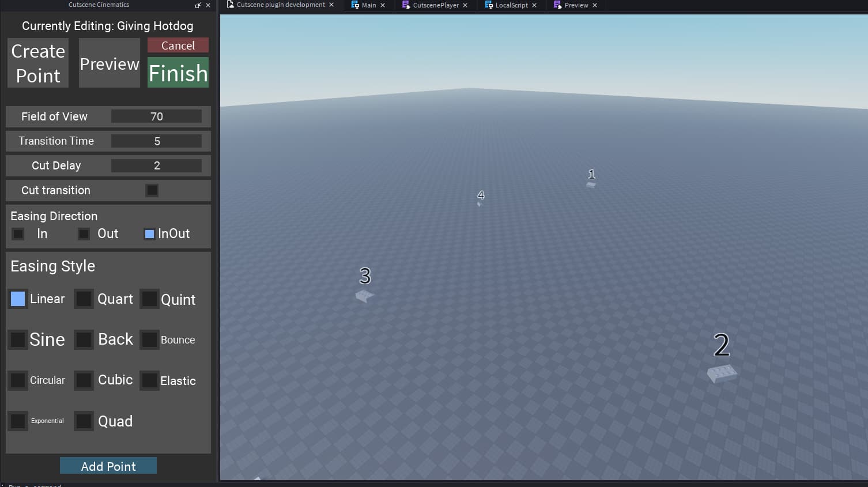
Task: Select the Bounce easing style
Action: 149,339
